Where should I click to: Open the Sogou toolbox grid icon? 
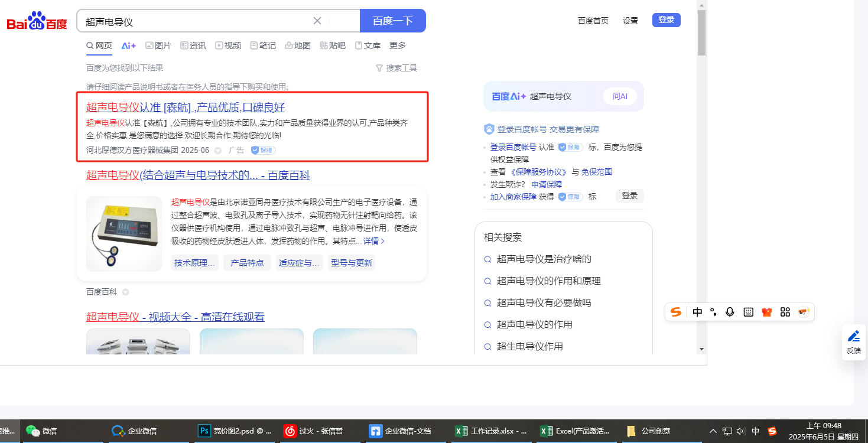(785, 312)
